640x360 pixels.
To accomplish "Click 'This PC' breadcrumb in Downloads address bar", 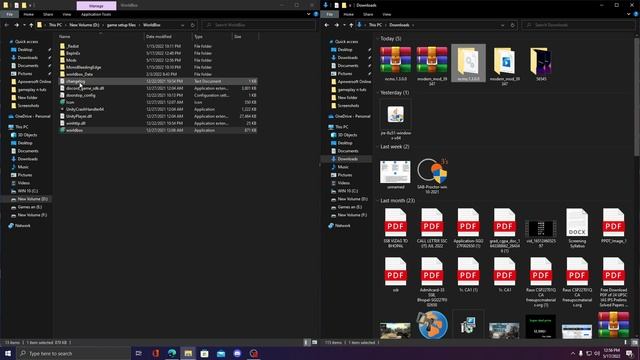I will pos(375,25).
